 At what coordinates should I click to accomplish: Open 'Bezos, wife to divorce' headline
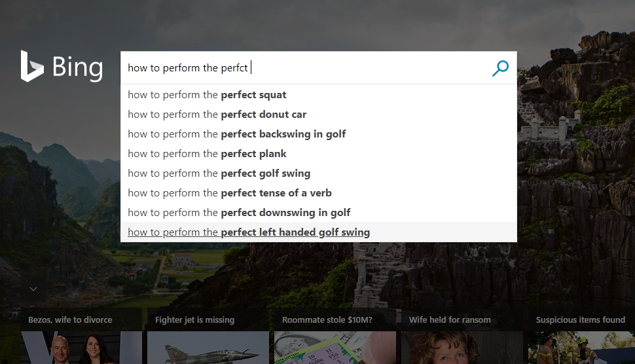click(70, 319)
